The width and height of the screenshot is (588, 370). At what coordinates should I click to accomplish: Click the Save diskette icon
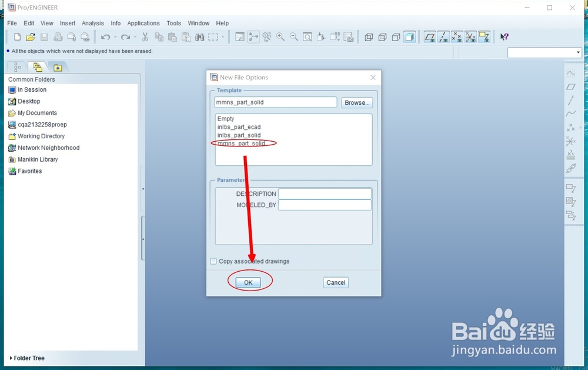(44, 37)
